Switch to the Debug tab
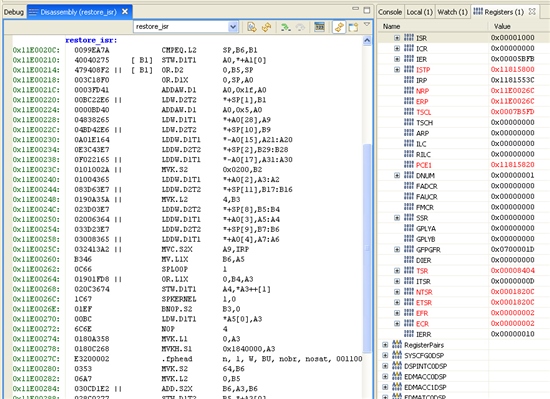 click(14, 12)
